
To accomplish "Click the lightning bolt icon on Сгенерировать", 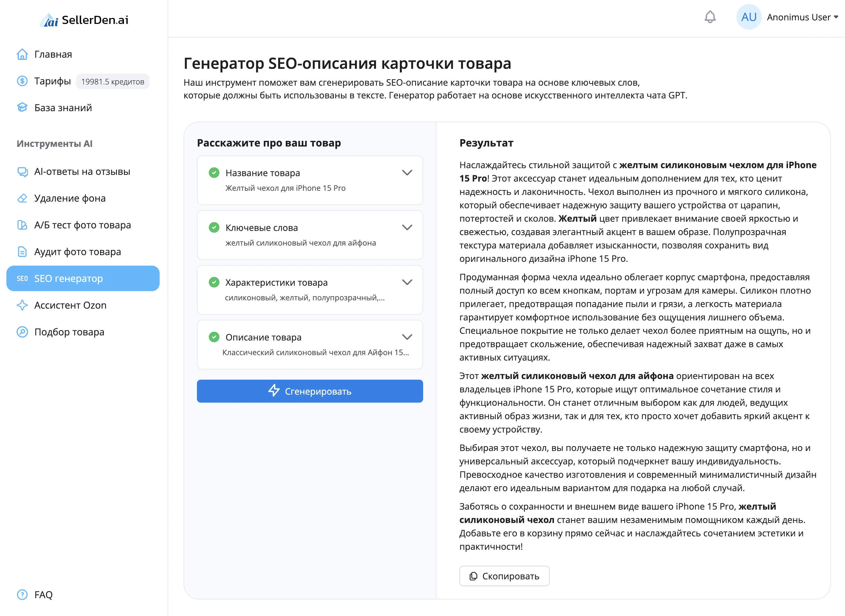I will point(274,391).
